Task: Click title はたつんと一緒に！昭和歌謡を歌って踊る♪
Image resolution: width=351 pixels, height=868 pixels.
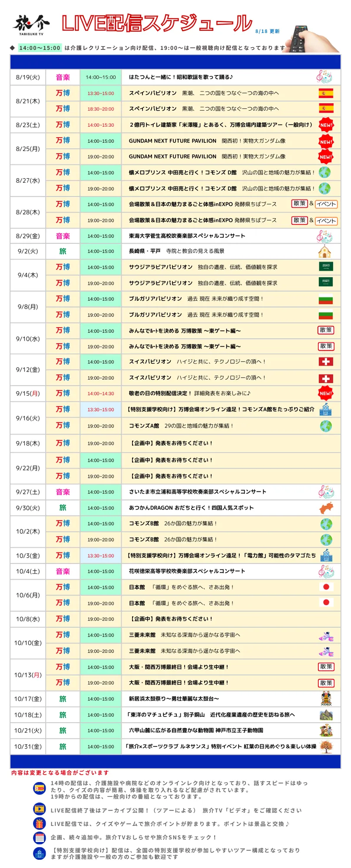Action: pos(181,77)
